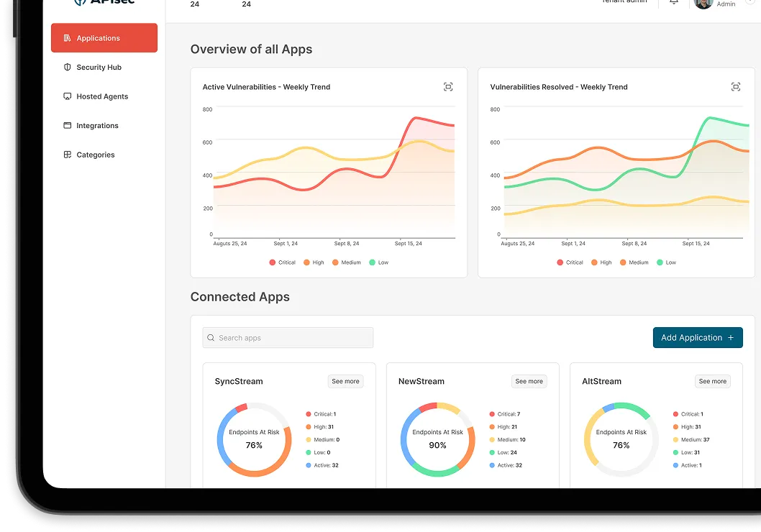Click the search magnifier in the apps search bar
Screen dimensions: 761x532
(210, 337)
